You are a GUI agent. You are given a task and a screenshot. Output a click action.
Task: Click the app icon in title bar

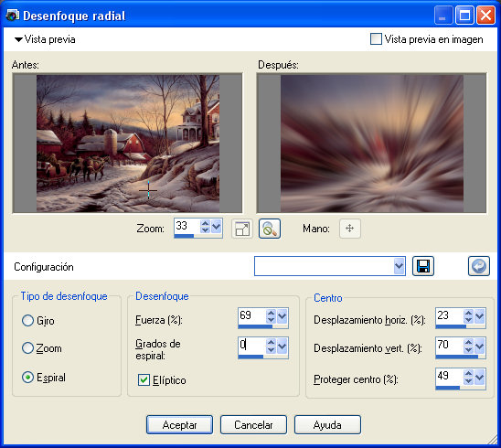[x=13, y=16]
